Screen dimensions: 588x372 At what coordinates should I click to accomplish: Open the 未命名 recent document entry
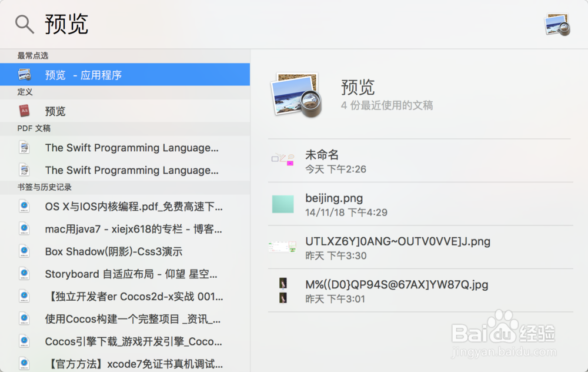(x=322, y=155)
